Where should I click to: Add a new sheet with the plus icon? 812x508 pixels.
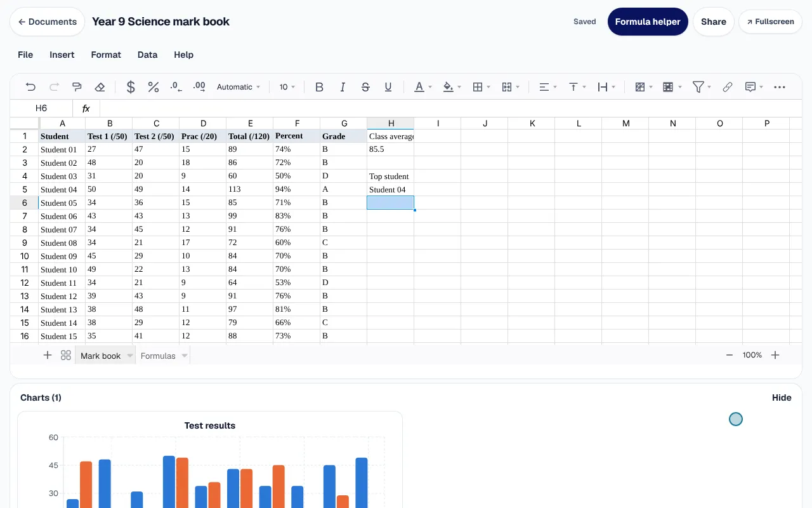click(48, 356)
